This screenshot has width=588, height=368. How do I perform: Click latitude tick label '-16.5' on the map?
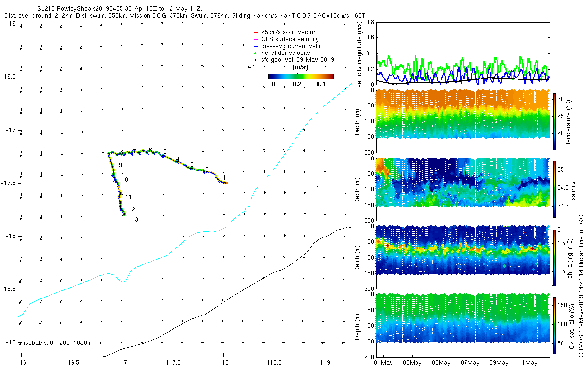8,77
